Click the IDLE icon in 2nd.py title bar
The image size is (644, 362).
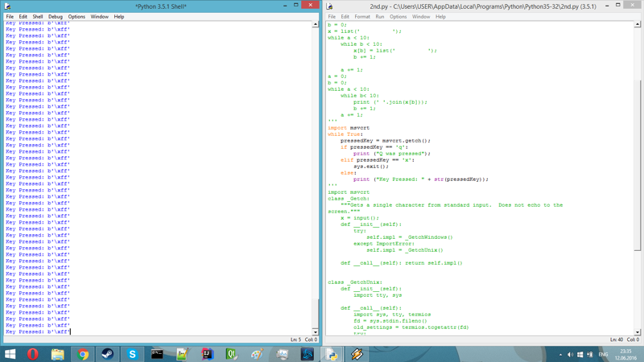click(x=329, y=6)
